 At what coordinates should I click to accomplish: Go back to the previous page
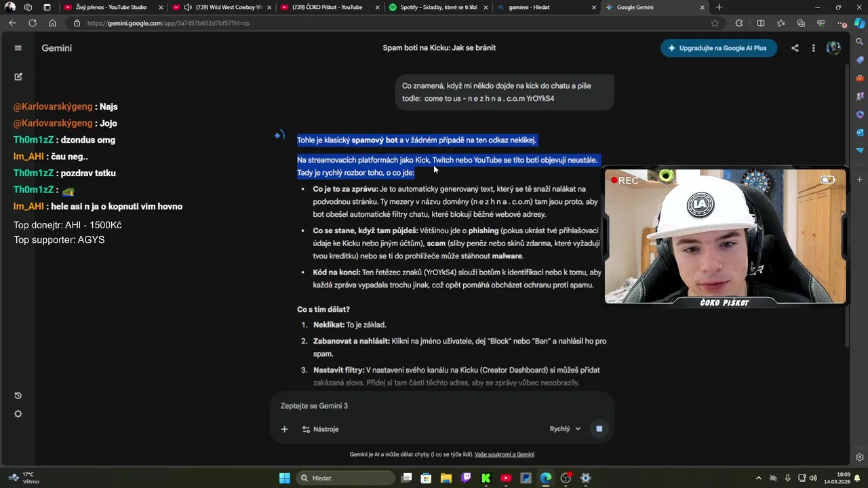[x=12, y=23]
